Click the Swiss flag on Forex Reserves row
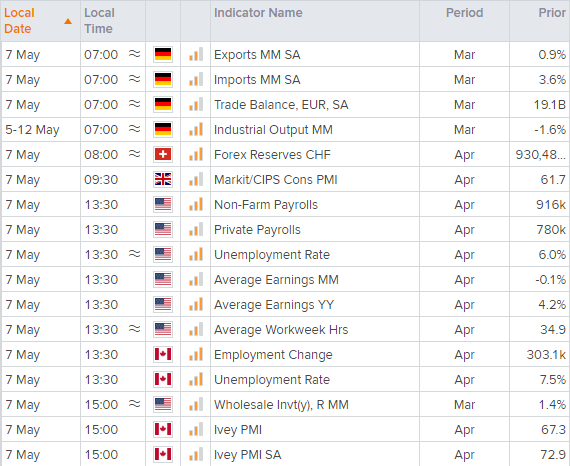Screen dimensions: 570x466 (x=162, y=154)
